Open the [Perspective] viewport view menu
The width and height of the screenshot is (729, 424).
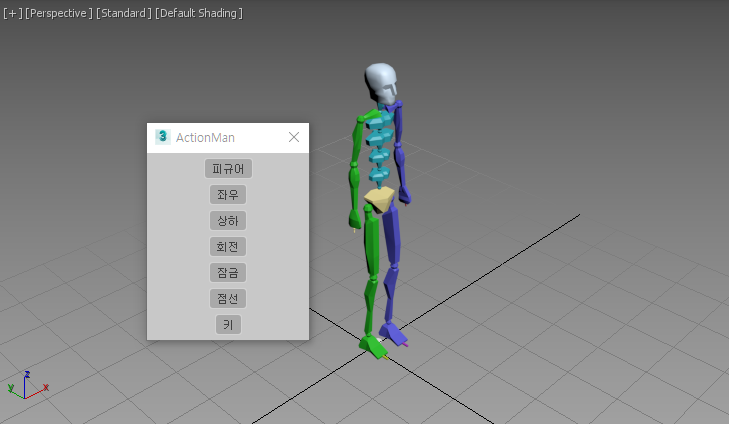click(59, 13)
